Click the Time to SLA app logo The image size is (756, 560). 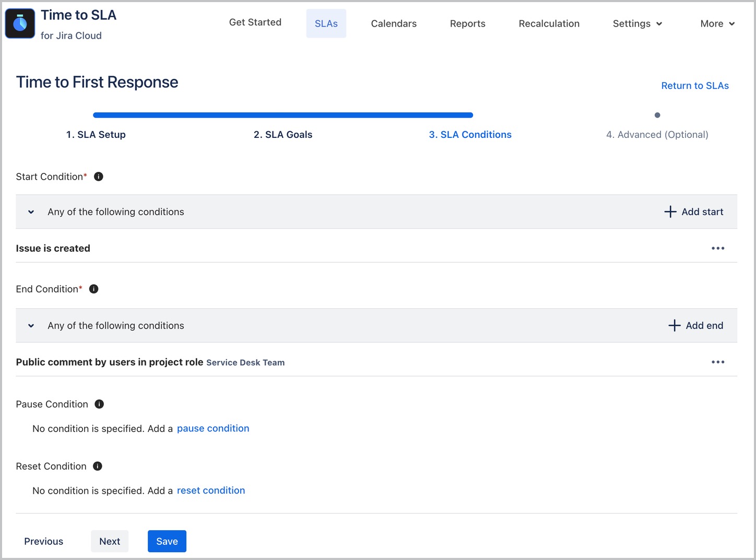(x=19, y=23)
